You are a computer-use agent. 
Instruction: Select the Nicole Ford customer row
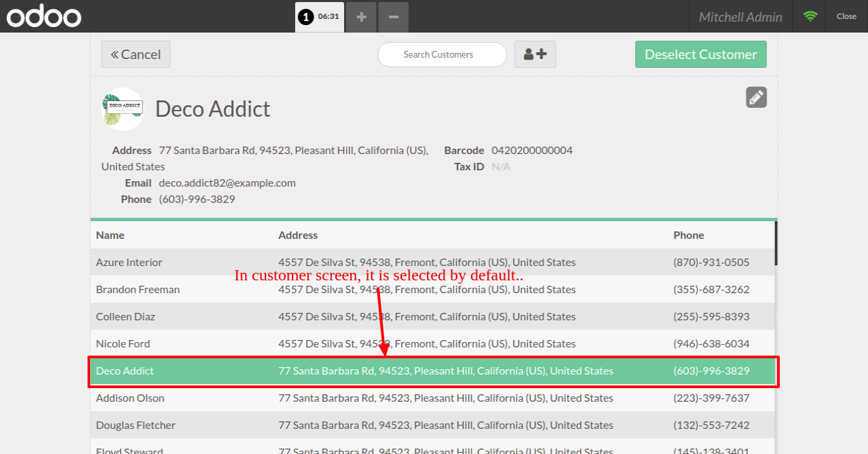pyautogui.click(x=432, y=343)
